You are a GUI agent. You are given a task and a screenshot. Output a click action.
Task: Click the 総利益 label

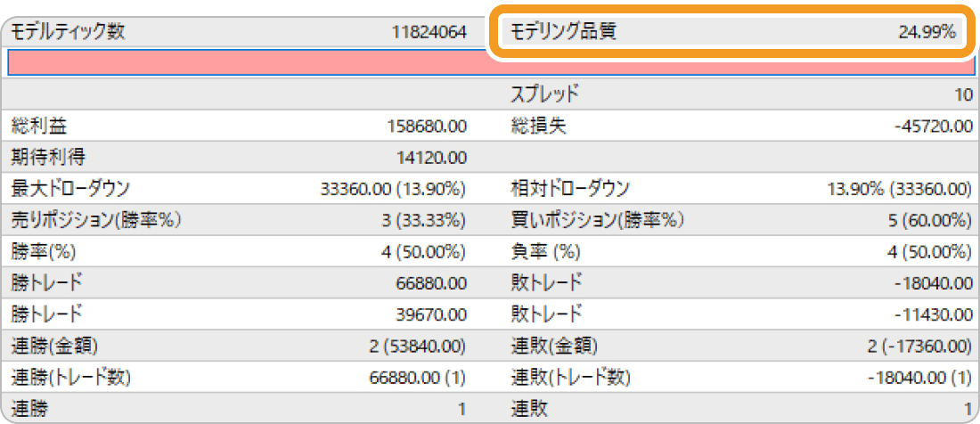[x=38, y=126]
